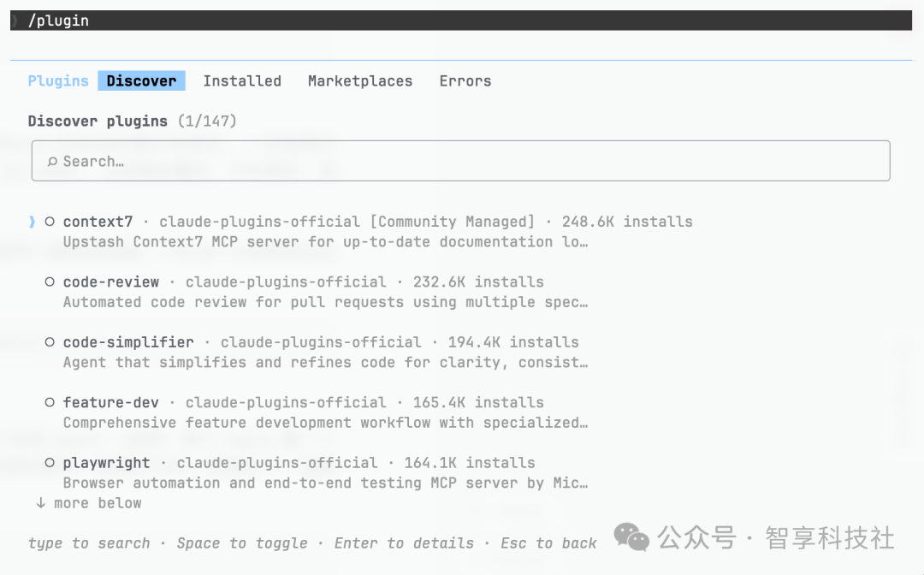Open the context7 plugin name
The width and height of the screenshot is (924, 575).
tap(98, 222)
